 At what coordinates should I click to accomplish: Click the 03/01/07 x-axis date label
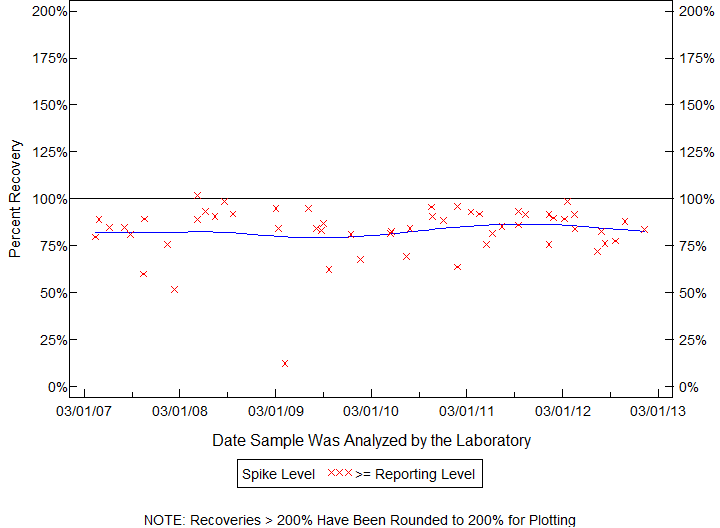[84, 410]
